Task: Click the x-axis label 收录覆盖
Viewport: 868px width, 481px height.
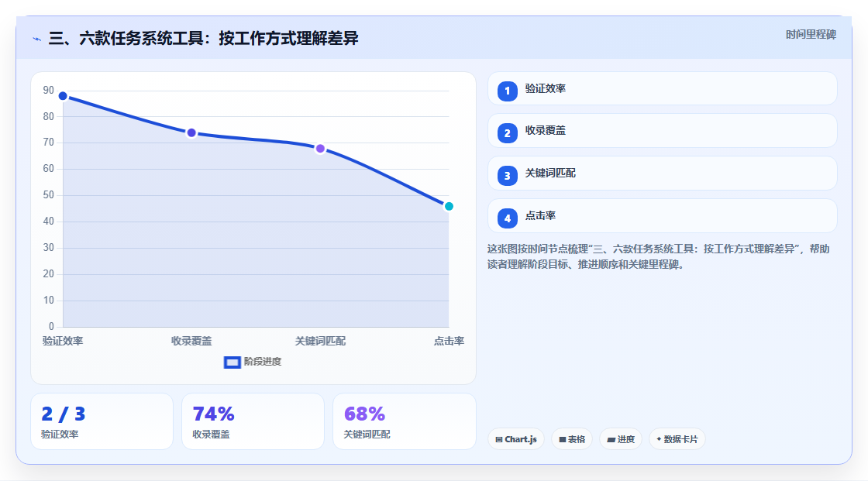Action: (x=191, y=341)
